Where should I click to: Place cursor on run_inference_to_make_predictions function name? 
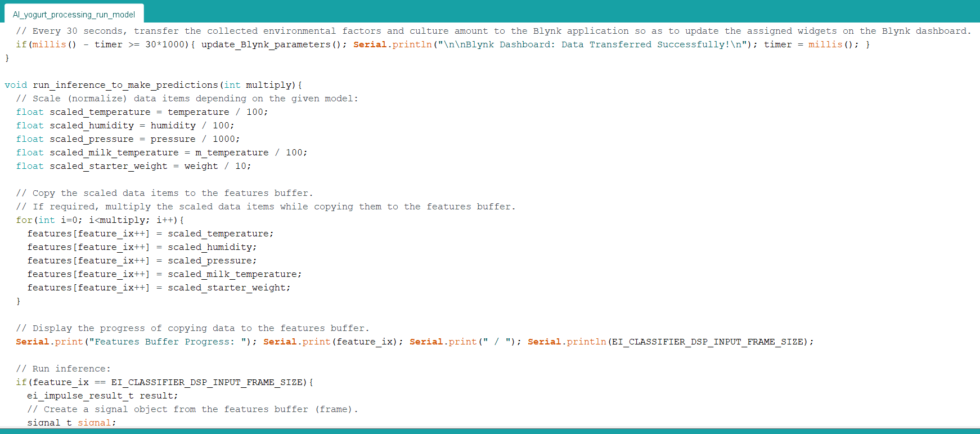point(125,85)
